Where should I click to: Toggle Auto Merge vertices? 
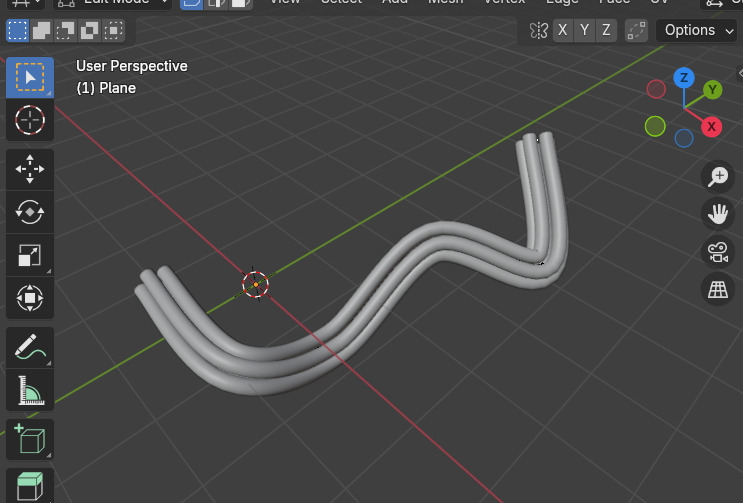636,30
